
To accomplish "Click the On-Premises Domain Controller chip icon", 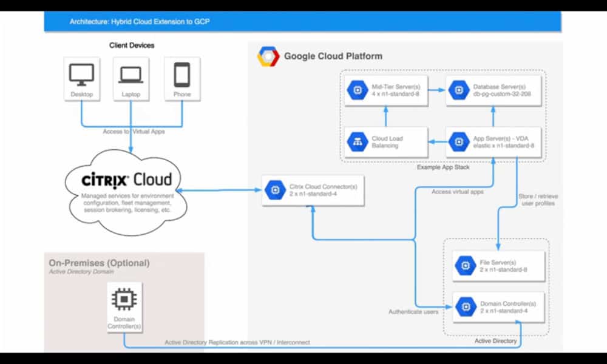I will point(124,300).
